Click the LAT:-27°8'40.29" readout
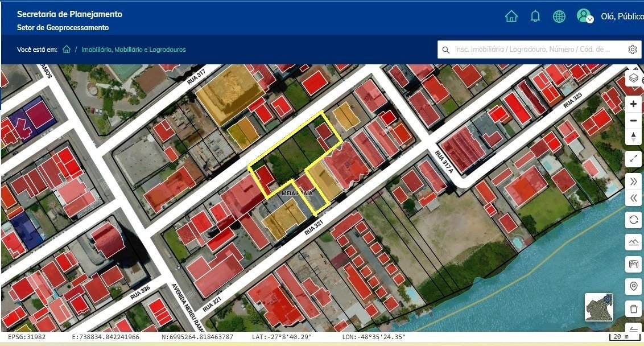 (x=282, y=337)
